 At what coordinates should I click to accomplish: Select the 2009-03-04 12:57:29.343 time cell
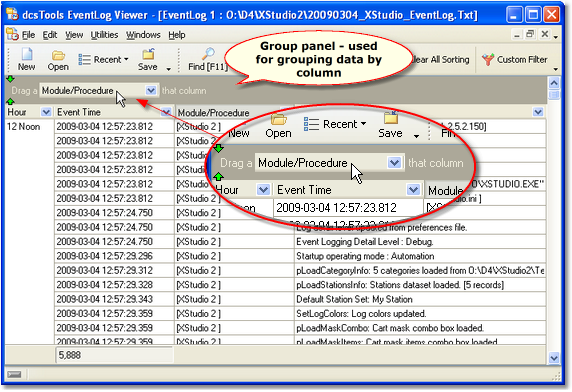[x=114, y=299]
